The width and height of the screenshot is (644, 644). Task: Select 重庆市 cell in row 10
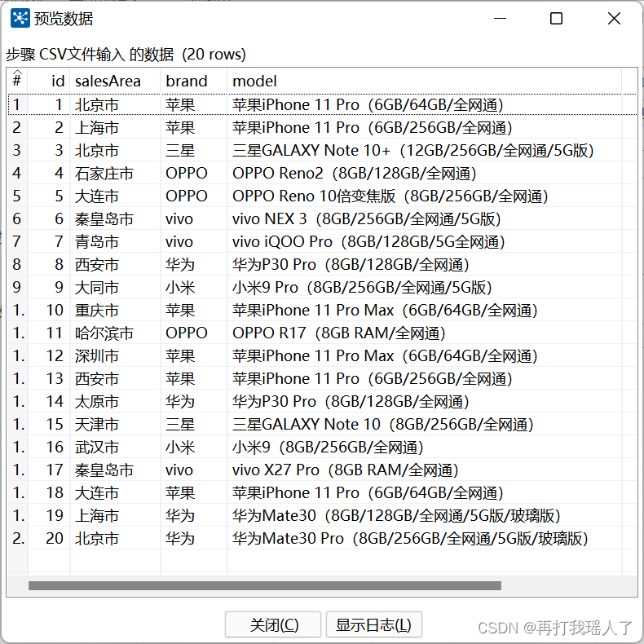115,310
